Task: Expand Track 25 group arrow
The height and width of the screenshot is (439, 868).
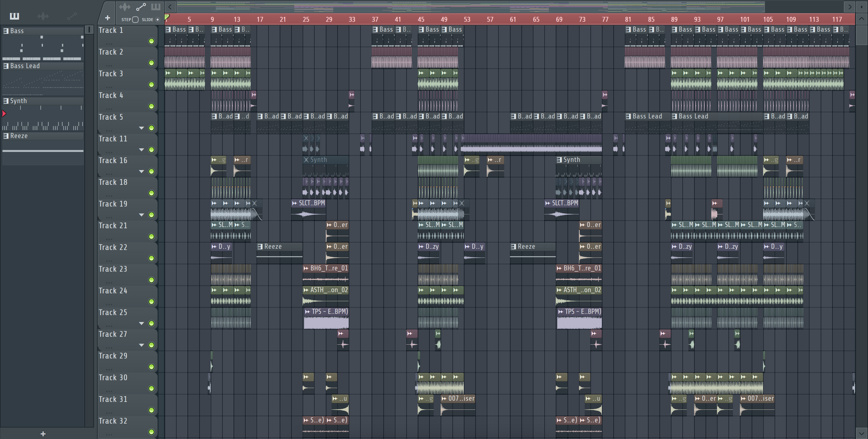Action: pos(142,323)
